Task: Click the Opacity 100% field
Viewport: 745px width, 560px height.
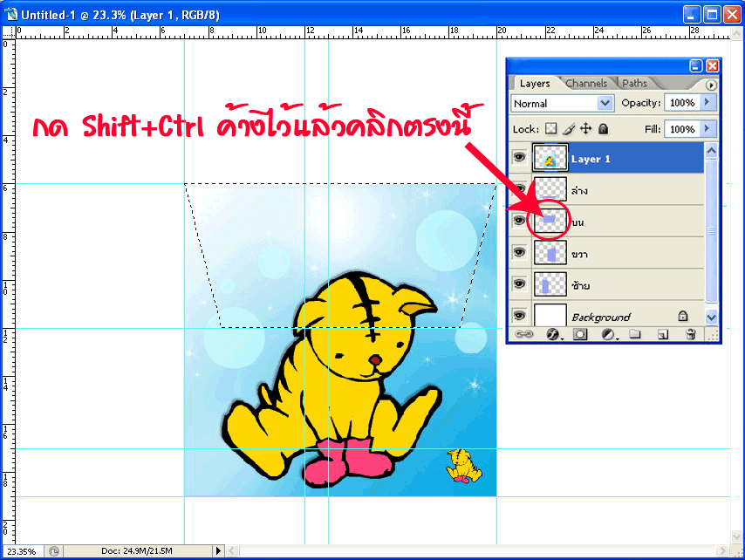Action: (x=682, y=103)
